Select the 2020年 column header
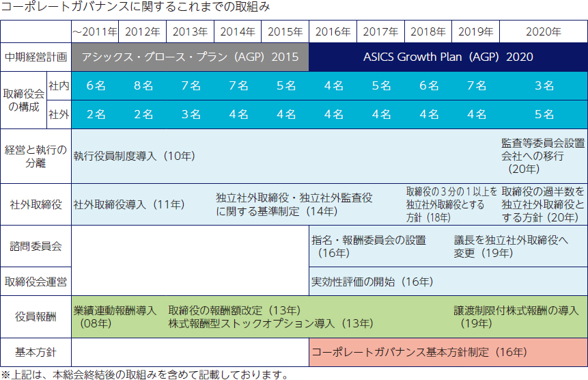This screenshot has height=380, width=588. (544, 31)
